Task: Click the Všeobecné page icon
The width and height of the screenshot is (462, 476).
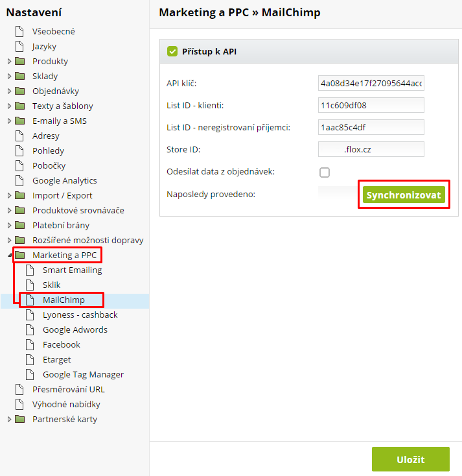Action: click(x=20, y=32)
